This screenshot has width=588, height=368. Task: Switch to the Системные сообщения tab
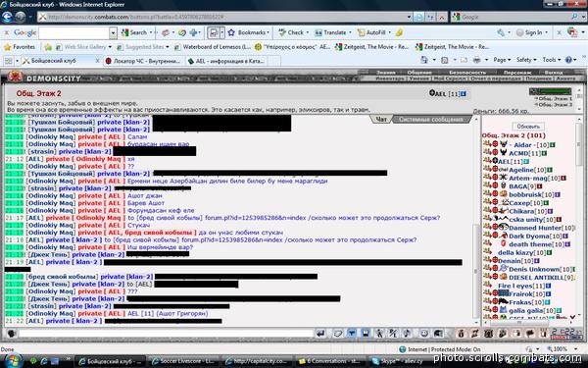coord(430,119)
